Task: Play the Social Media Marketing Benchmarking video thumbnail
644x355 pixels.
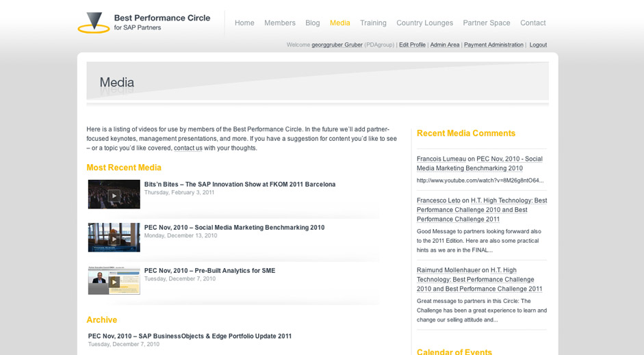Action: coord(114,237)
